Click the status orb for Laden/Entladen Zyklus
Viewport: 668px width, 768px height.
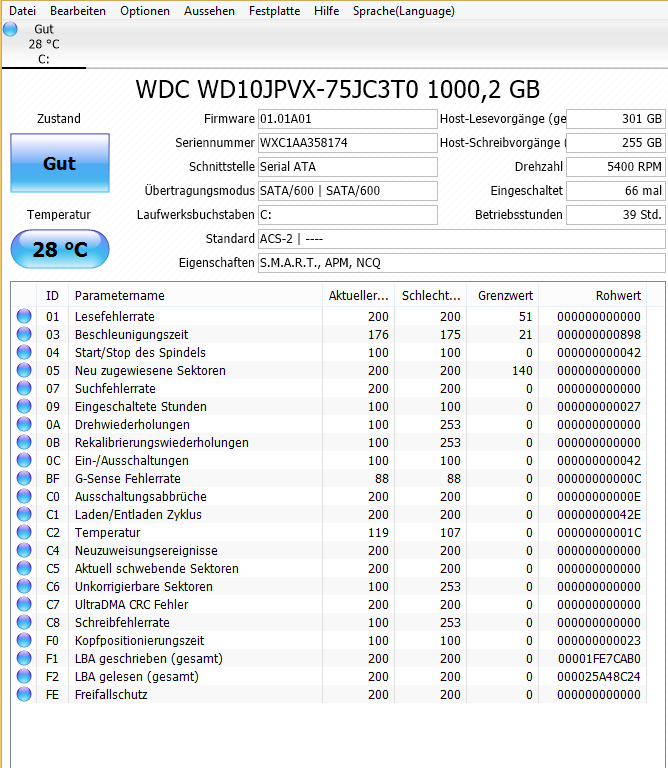24,514
